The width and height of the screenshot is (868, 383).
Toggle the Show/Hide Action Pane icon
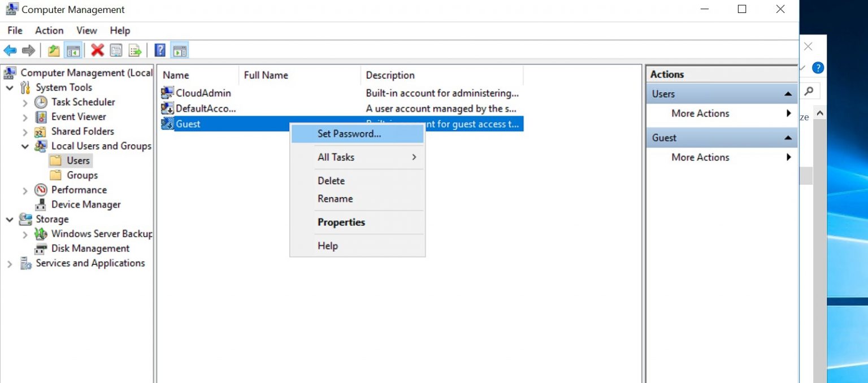click(x=179, y=50)
